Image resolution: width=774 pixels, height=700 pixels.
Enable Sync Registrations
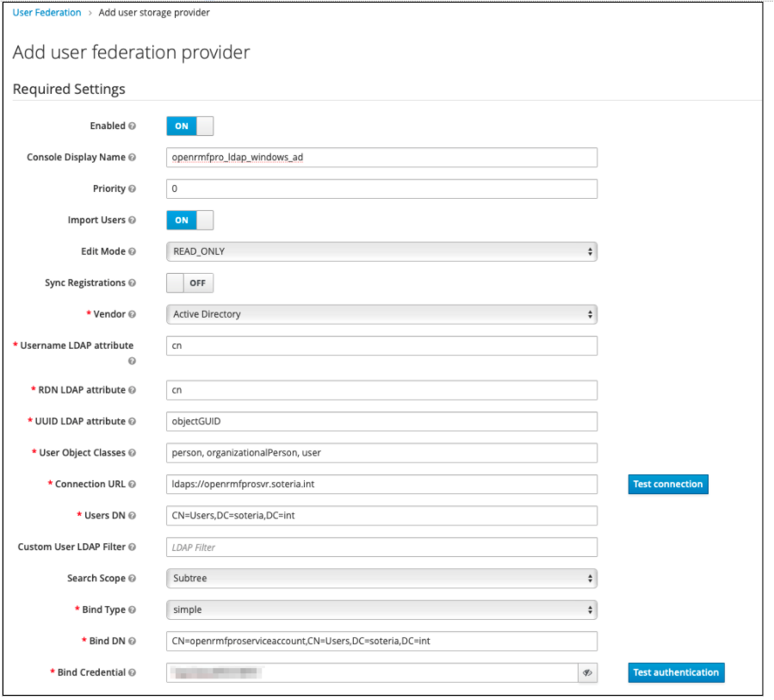pos(189,282)
